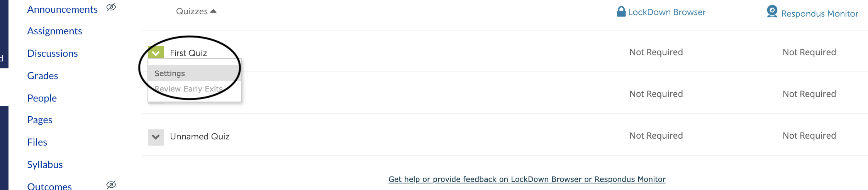
Task: Toggle visibility eye icon beside Announcements
Action: 111,7
